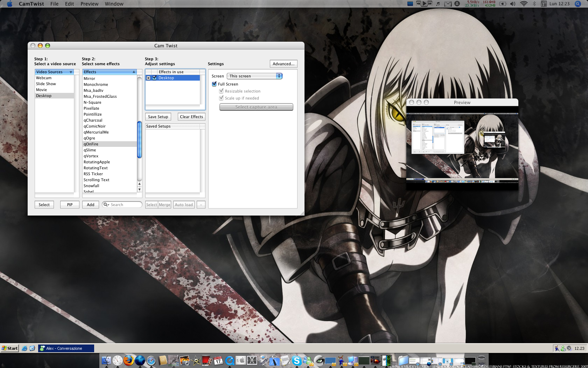This screenshot has height=368, width=588.
Task: Select Movie in Video Sources list
Action: click(x=54, y=90)
